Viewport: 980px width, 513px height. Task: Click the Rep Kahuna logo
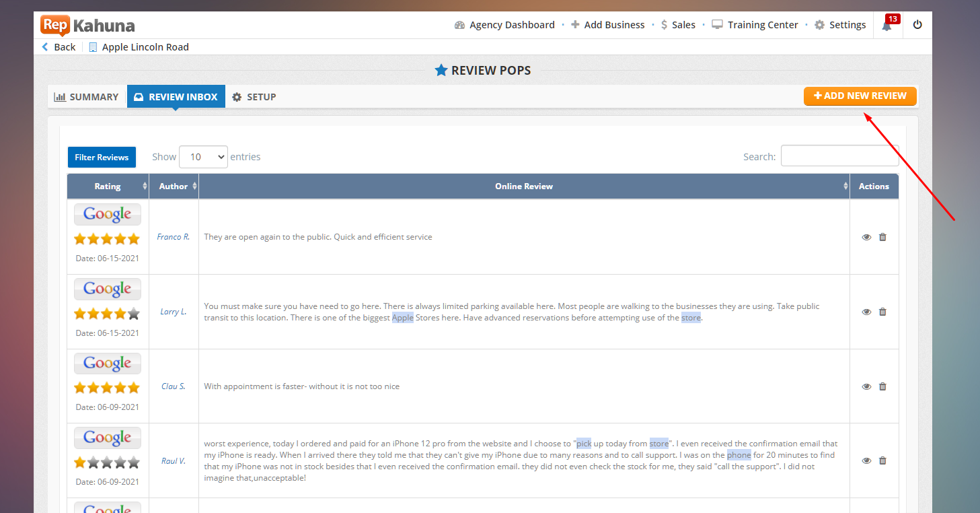coord(87,26)
